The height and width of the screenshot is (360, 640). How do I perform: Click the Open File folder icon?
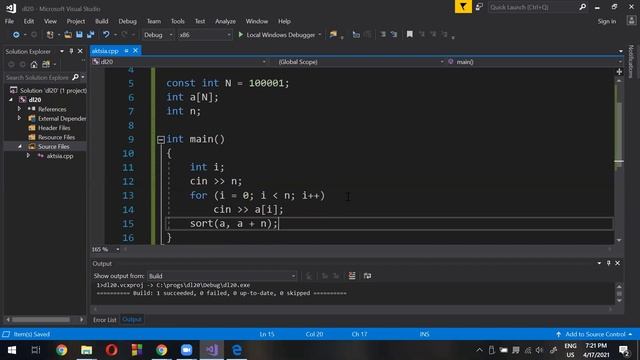pyautogui.click(x=68, y=35)
